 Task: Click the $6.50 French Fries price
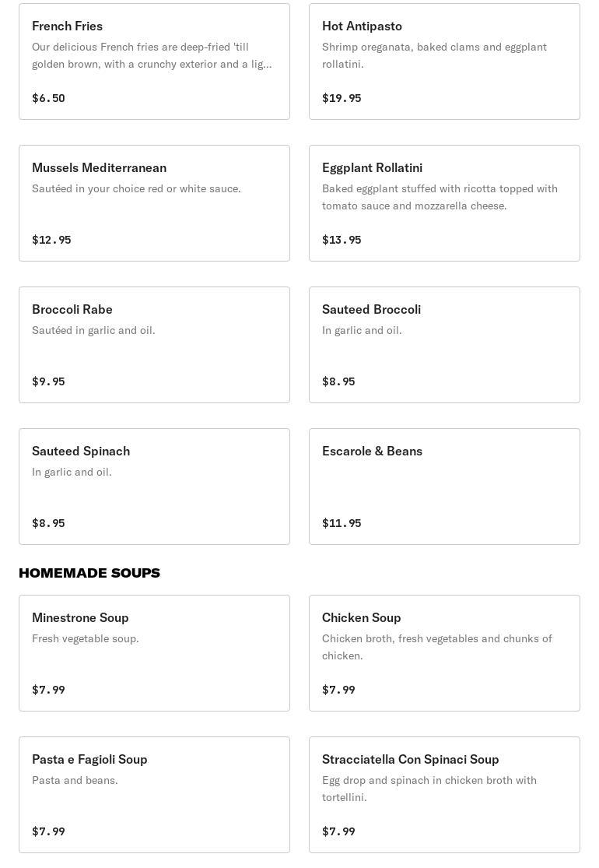pyautogui.click(x=48, y=98)
